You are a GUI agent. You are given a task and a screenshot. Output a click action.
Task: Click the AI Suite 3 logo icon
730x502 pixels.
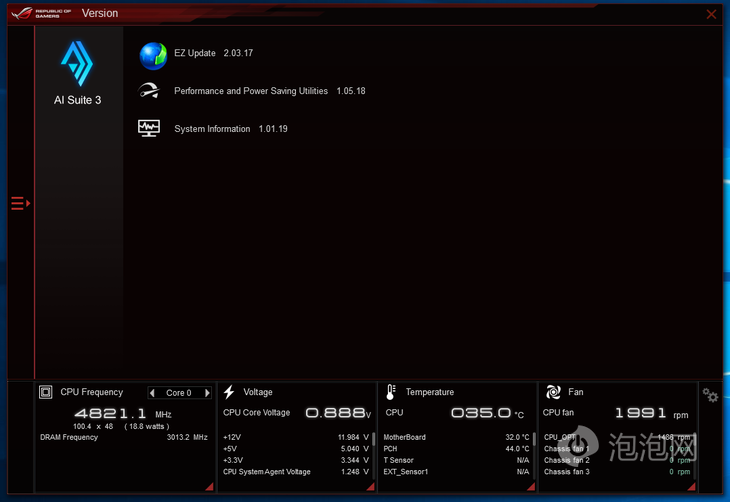77,64
